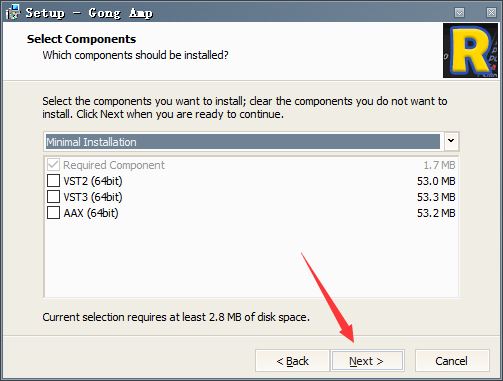The image size is (503, 381).
Task: Go back with the Back button
Action: (x=292, y=361)
